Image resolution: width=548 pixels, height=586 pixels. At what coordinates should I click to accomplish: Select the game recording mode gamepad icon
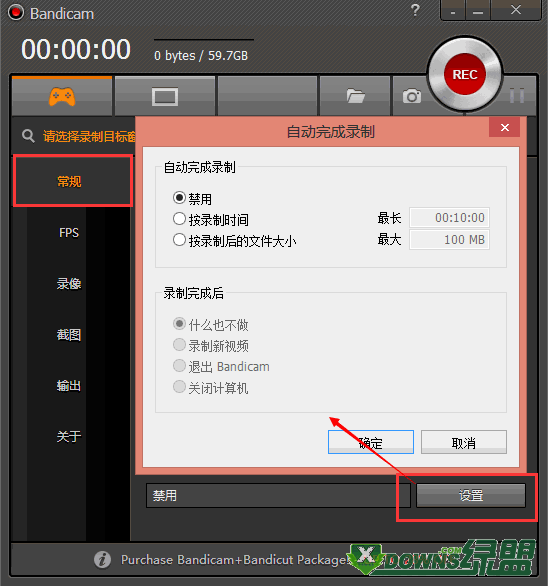coord(62,97)
